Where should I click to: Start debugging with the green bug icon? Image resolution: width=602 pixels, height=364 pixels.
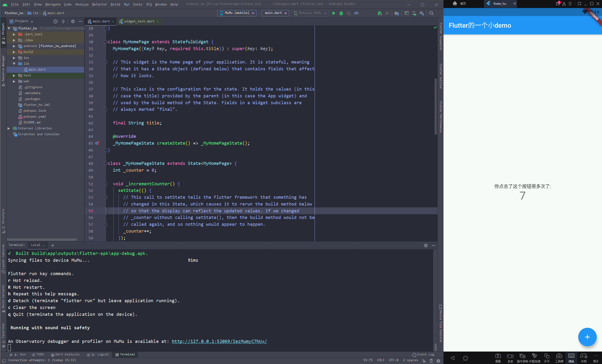341,13
